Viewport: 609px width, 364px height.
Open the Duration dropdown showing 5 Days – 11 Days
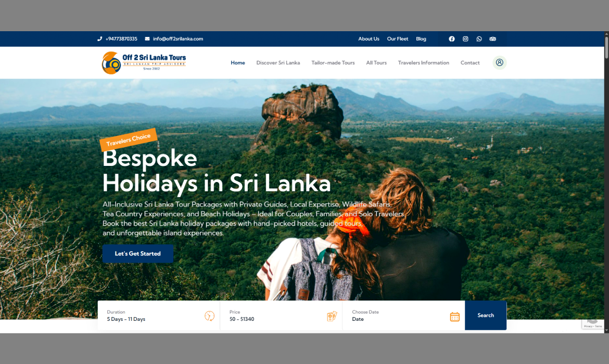point(159,316)
